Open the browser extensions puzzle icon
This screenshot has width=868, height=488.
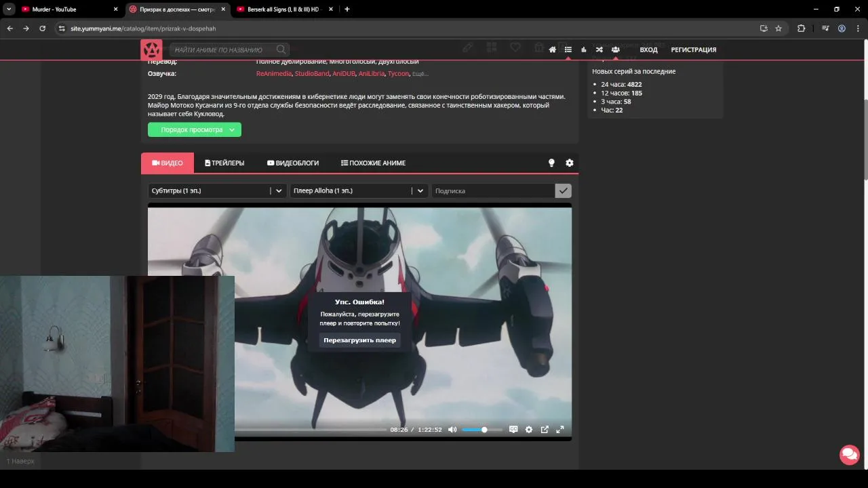pos(802,28)
